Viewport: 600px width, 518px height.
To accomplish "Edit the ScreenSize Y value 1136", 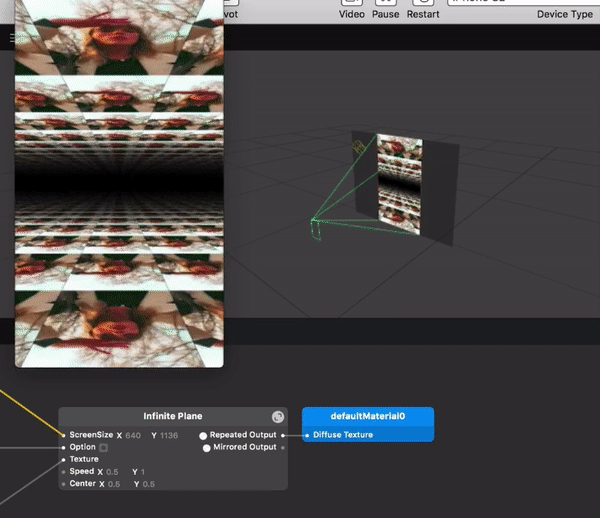I will pyautogui.click(x=169, y=435).
